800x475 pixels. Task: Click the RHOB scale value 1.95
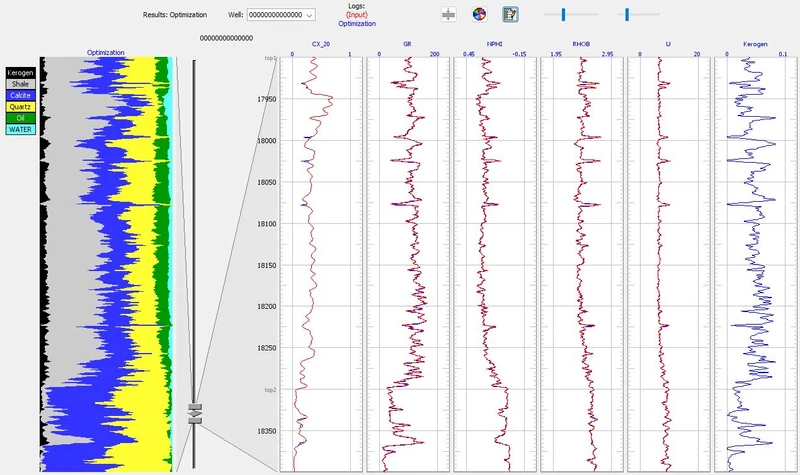tap(556, 54)
